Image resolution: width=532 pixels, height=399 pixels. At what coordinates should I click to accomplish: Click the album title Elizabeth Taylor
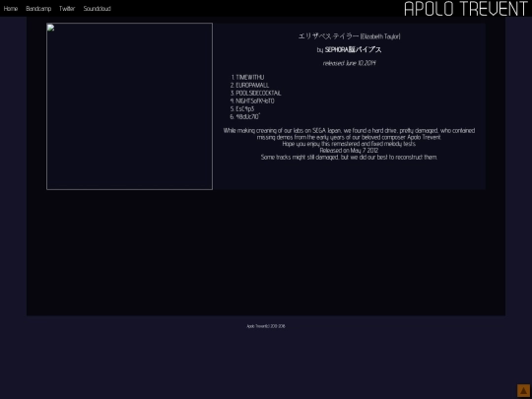click(349, 36)
